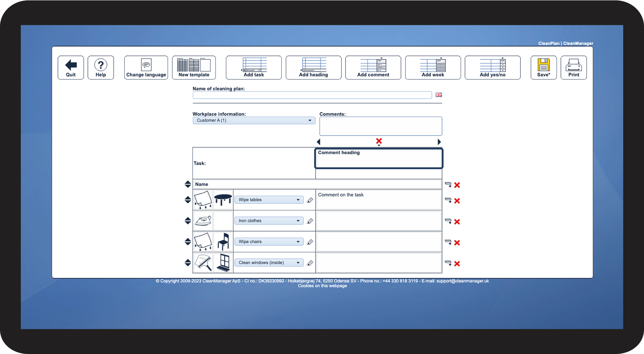Click the support@cleanmanager.uk email link
Screen dimensions: 644x354
click(x=462, y=281)
